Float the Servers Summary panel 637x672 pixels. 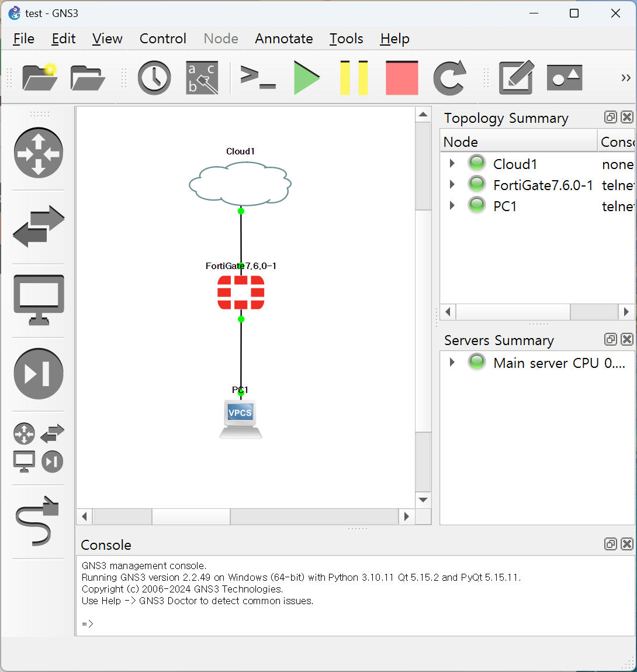[x=611, y=339]
